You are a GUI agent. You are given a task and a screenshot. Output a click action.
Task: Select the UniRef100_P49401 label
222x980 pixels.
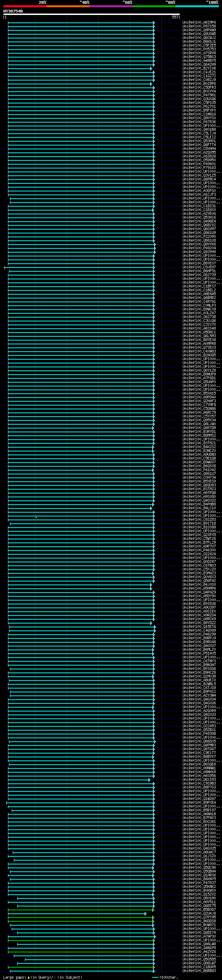(199, 164)
